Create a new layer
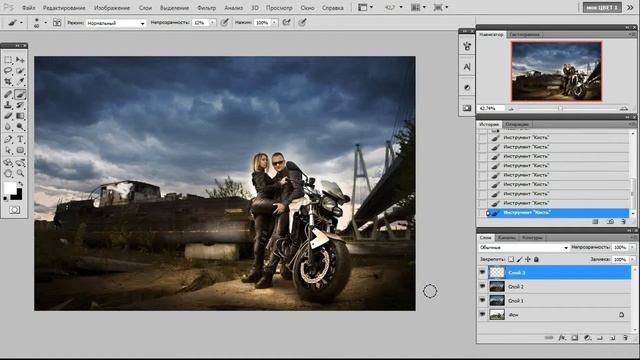 point(613,338)
